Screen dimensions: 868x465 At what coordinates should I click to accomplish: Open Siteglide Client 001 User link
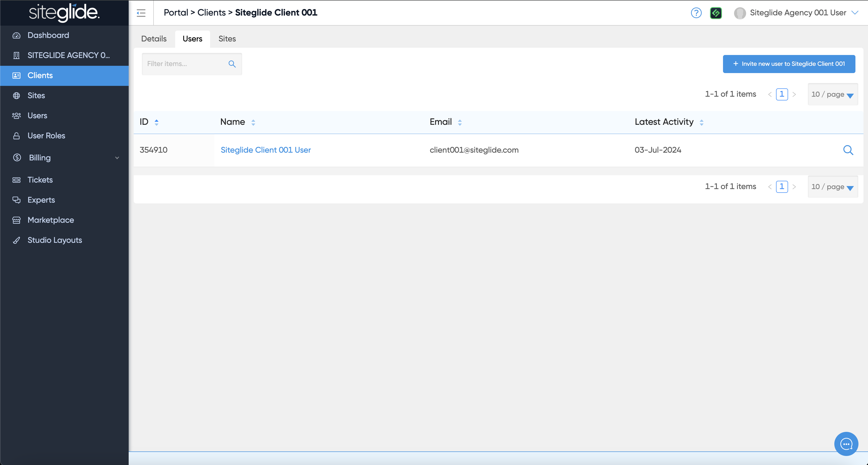[x=266, y=150]
